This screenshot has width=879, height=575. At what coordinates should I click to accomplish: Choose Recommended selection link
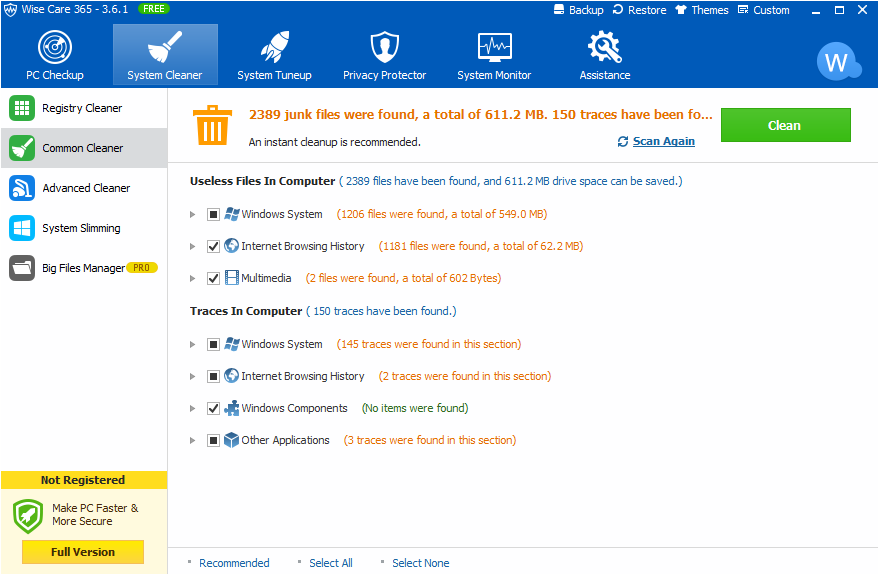(x=234, y=563)
